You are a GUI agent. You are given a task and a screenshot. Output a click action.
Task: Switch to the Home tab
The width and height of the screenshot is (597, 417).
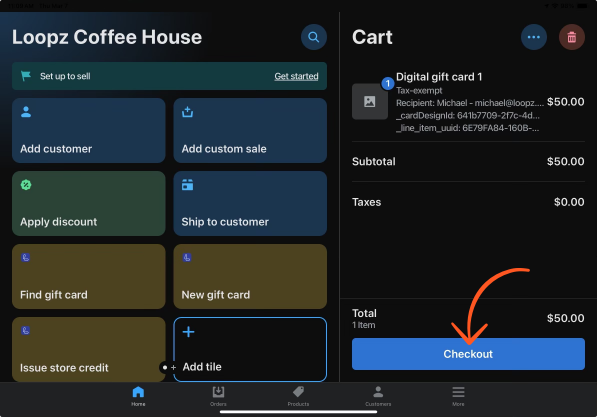tap(138, 396)
